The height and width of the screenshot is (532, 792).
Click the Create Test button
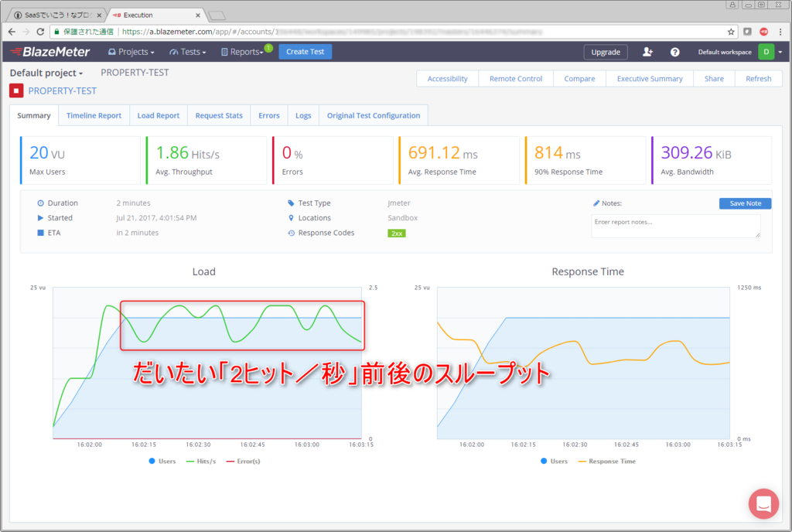[x=305, y=52]
